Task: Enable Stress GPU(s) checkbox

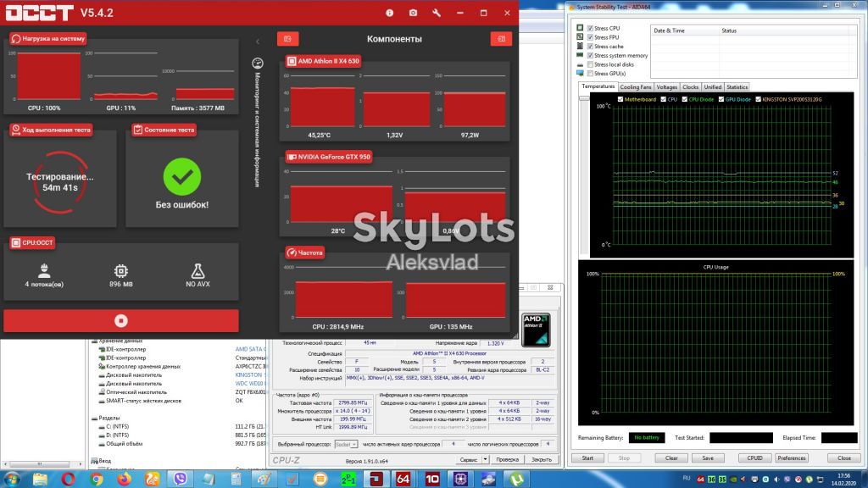Action: point(590,74)
